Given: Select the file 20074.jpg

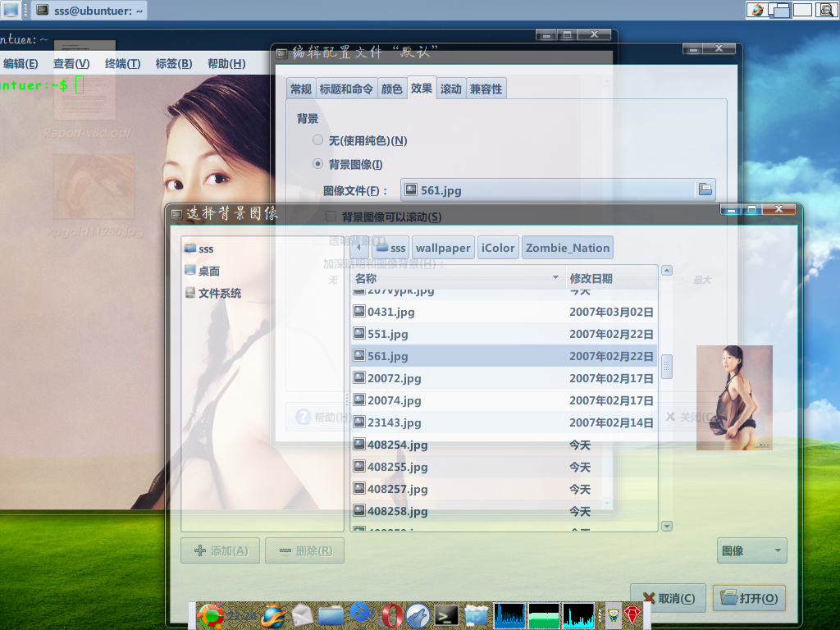Looking at the screenshot, I should click(504, 400).
